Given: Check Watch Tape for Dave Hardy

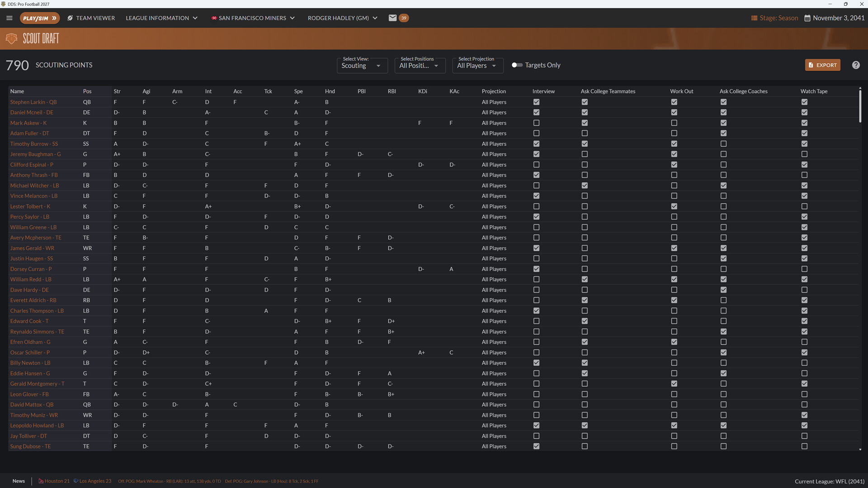Looking at the screenshot, I should click(x=804, y=290).
